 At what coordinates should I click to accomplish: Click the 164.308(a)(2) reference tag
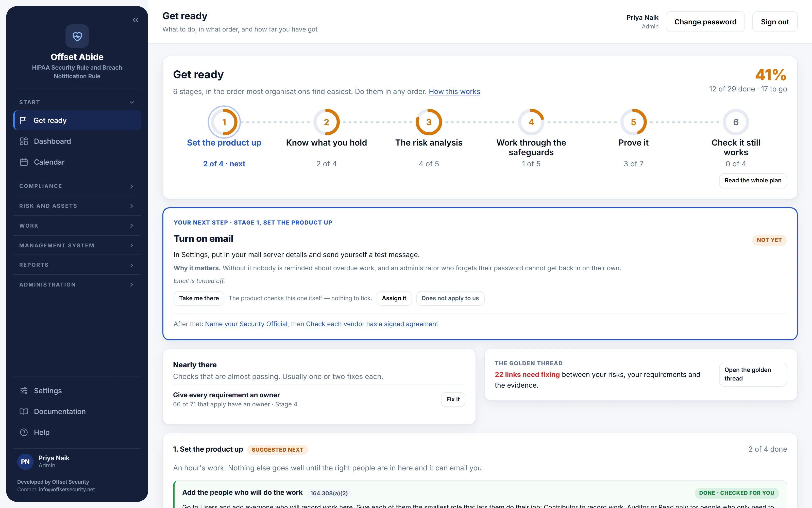(329, 493)
